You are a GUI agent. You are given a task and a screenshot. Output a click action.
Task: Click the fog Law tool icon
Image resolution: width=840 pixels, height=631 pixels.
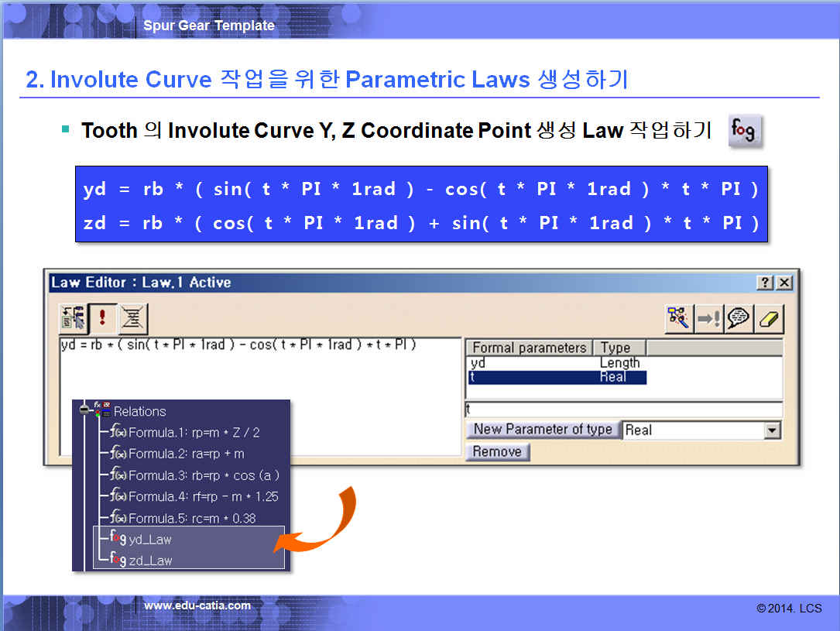click(745, 130)
